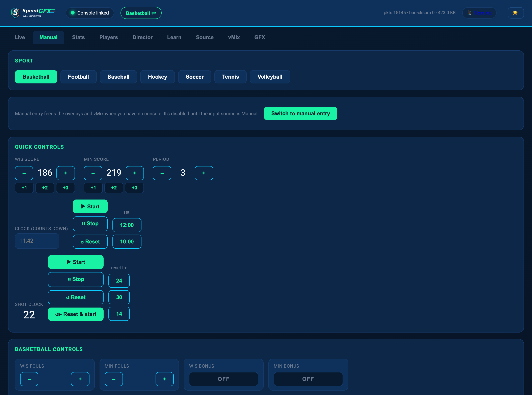The width and height of the screenshot is (532, 395).
Task: Select Hockey sport
Action: (x=158, y=77)
